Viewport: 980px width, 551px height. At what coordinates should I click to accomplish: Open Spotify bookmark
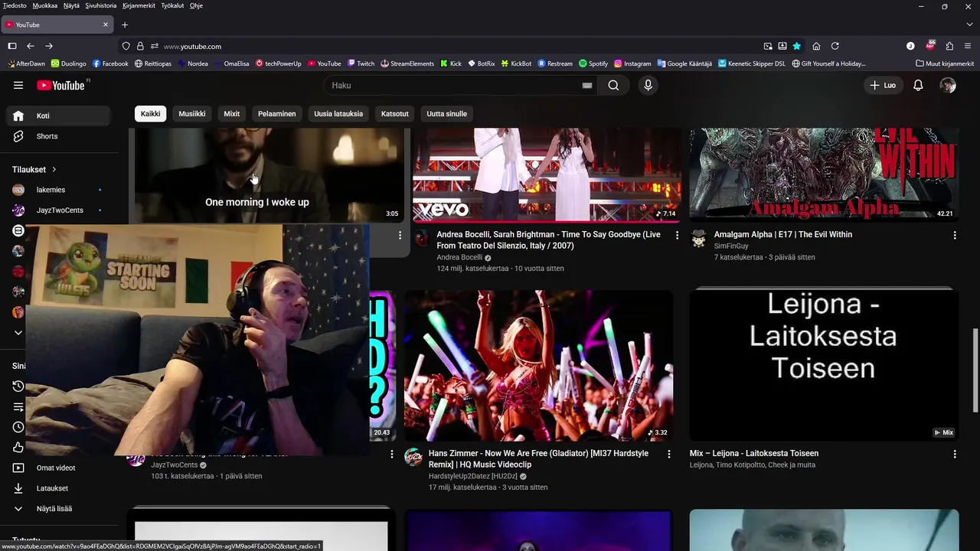click(x=593, y=64)
